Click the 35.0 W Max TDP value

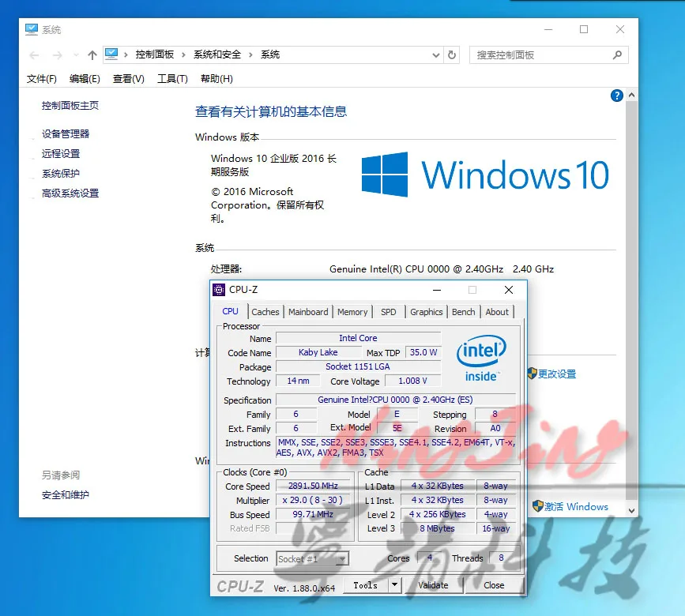(x=423, y=352)
